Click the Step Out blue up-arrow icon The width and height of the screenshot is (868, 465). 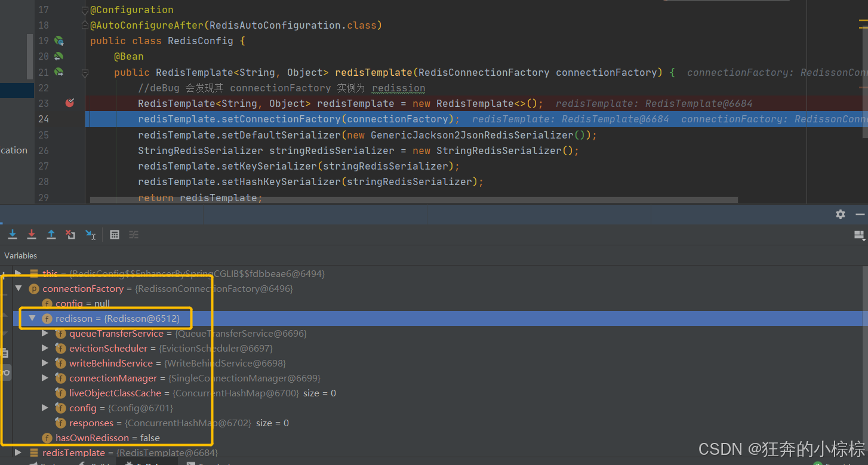[x=51, y=235]
